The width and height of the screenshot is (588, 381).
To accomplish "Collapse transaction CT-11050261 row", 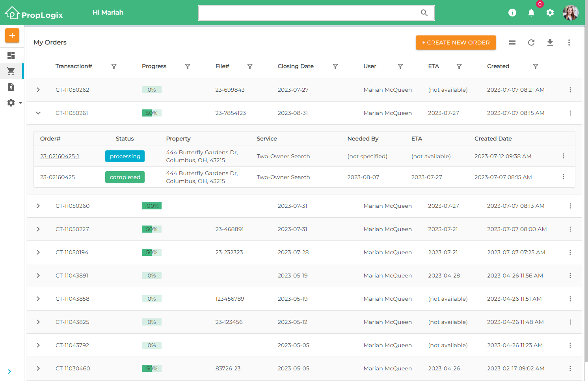I will point(38,113).
